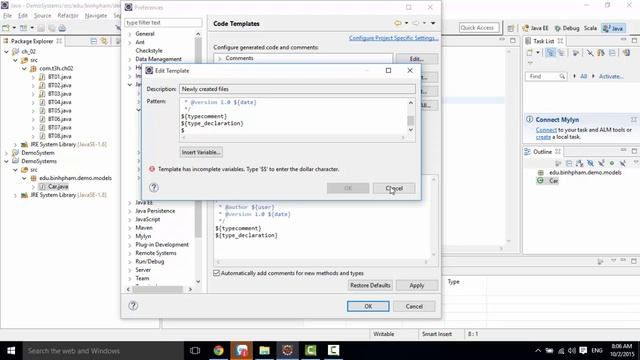
Task: Switch to Scala perspective
Action: tap(590, 28)
